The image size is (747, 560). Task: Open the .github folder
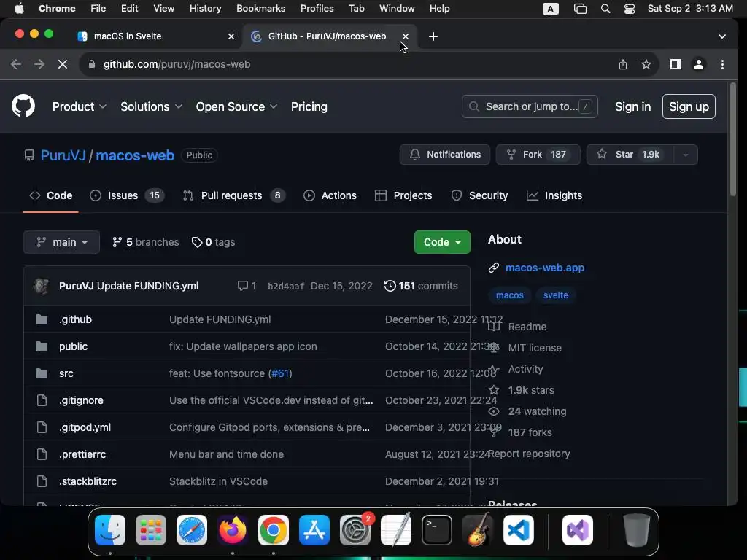tap(75, 319)
